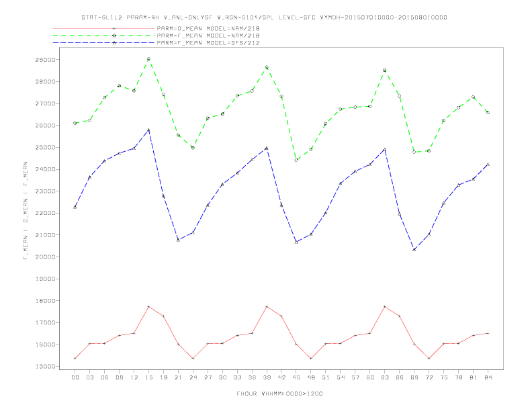The height and width of the screenshot is (411, 532).
Task: Click the x-axis tick label 54
Action: pyautogui.click(x=341, y=377)
